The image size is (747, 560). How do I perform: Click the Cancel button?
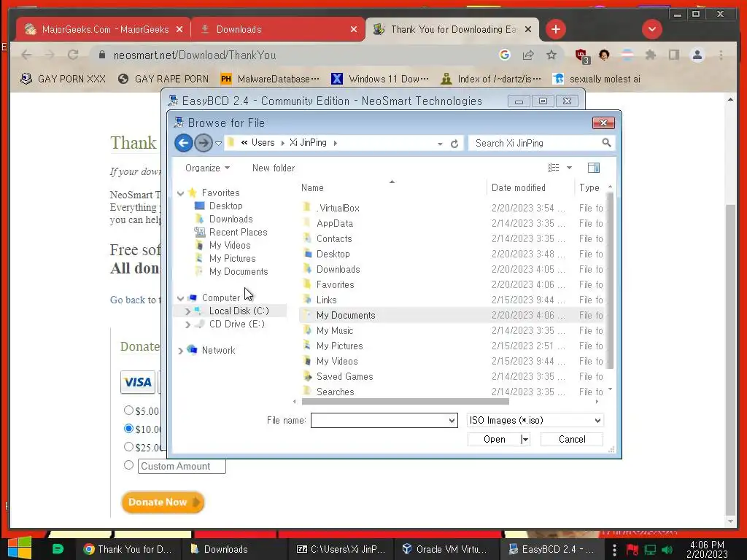pos(572,439)
